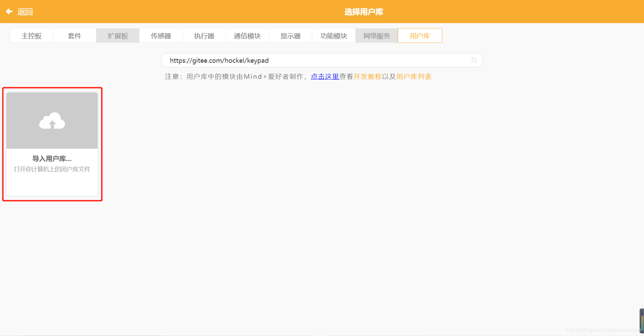Screen dimensions: 644x336
Task: Click the search magnifier icon
Action: coord(474,60)
